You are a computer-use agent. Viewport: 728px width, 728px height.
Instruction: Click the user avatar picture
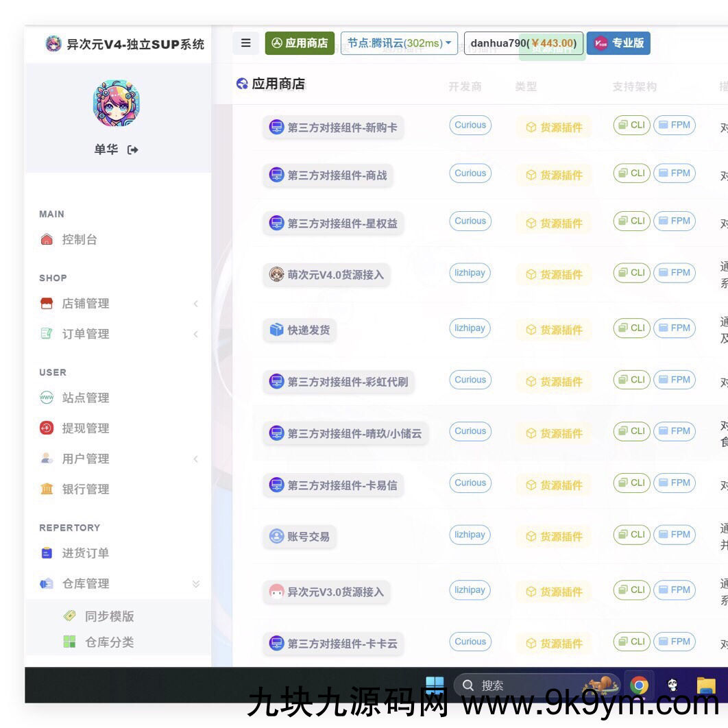[x=117, y=104]
